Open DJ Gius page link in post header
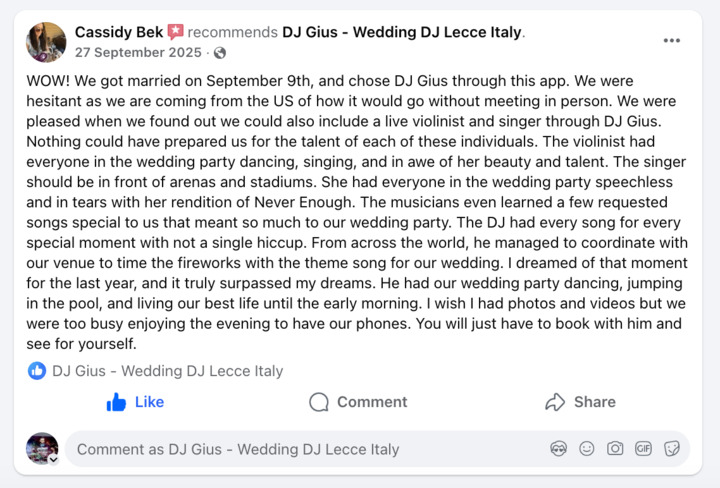The height and width of the screenshot is (488, 720). (402, 32)
